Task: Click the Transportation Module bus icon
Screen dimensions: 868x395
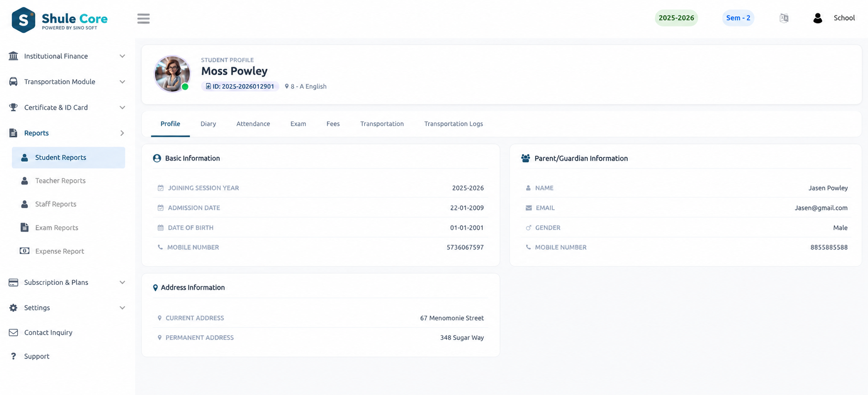Action: point(14,82)
